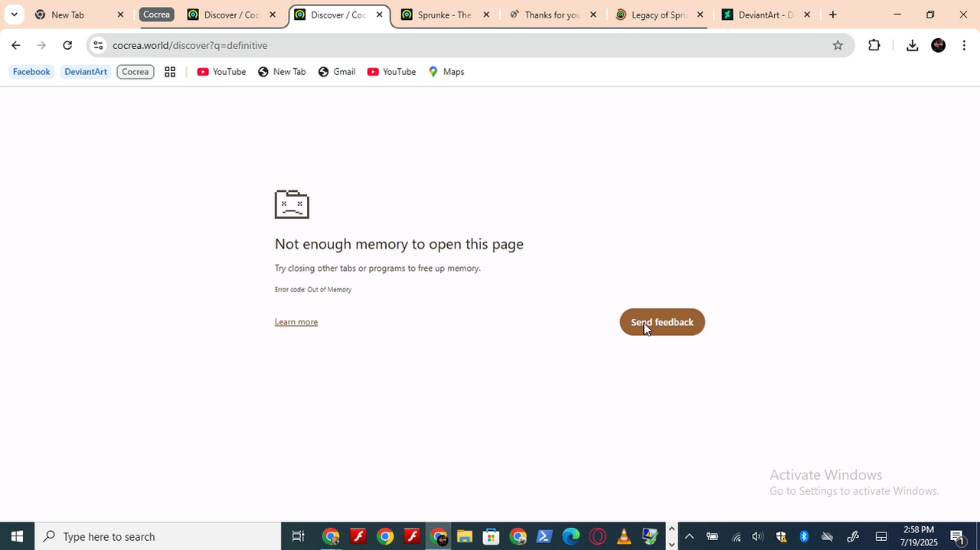Open the taskbar clock showing 2:58 PM

(x=919, y=536)
